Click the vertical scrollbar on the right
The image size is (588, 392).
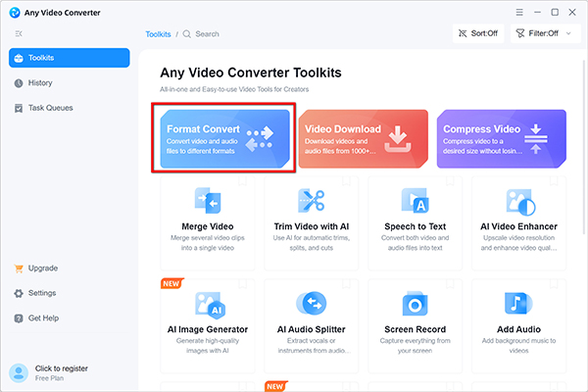tap(584, 147)
